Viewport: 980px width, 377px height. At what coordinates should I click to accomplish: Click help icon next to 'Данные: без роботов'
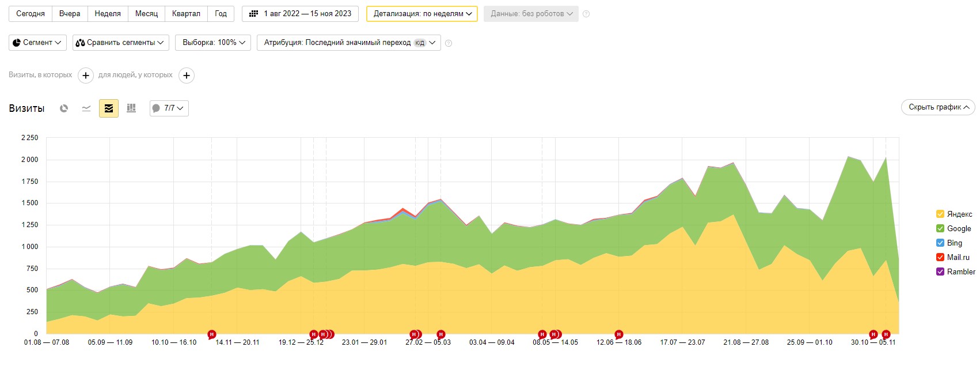tap(586, 14)
